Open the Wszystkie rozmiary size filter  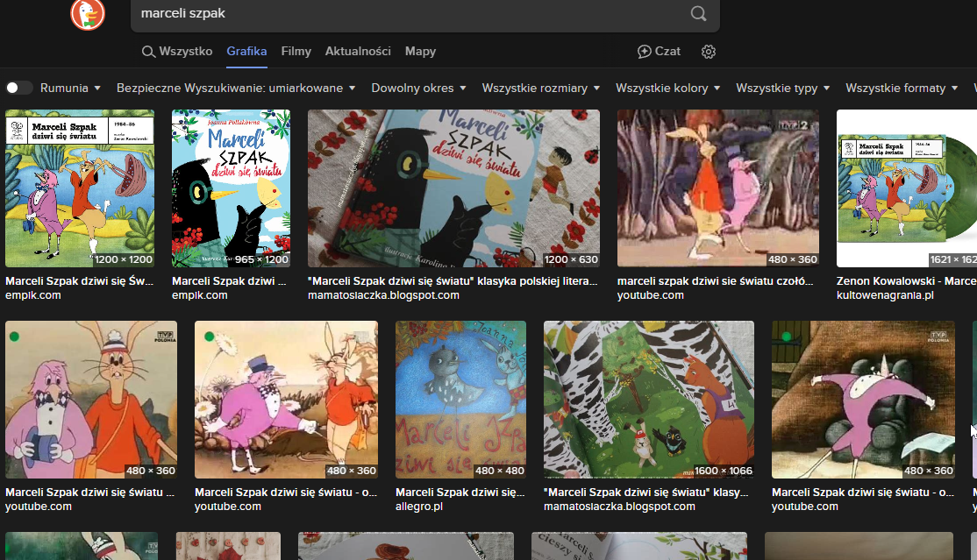(x=541, y=88)
